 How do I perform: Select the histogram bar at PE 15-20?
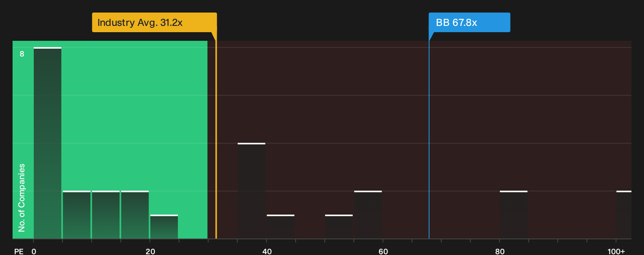click(135, 215)
